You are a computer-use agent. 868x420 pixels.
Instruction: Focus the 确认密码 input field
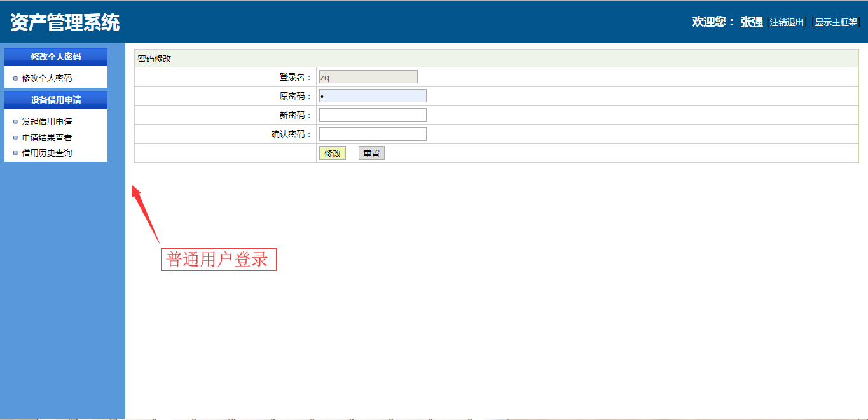pos(373,134)
